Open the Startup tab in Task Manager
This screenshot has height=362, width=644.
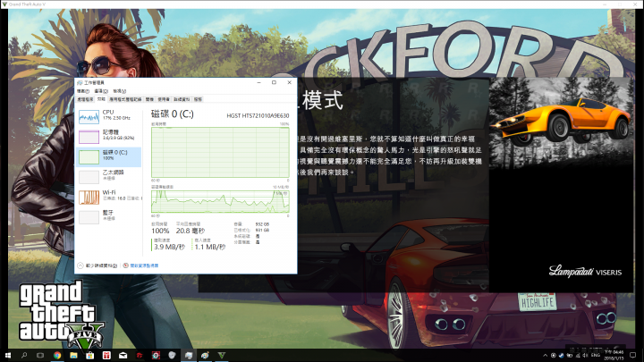149,99
